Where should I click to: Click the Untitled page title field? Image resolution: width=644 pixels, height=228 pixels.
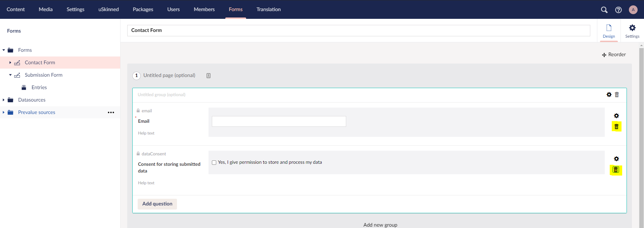tap(169, 75)
